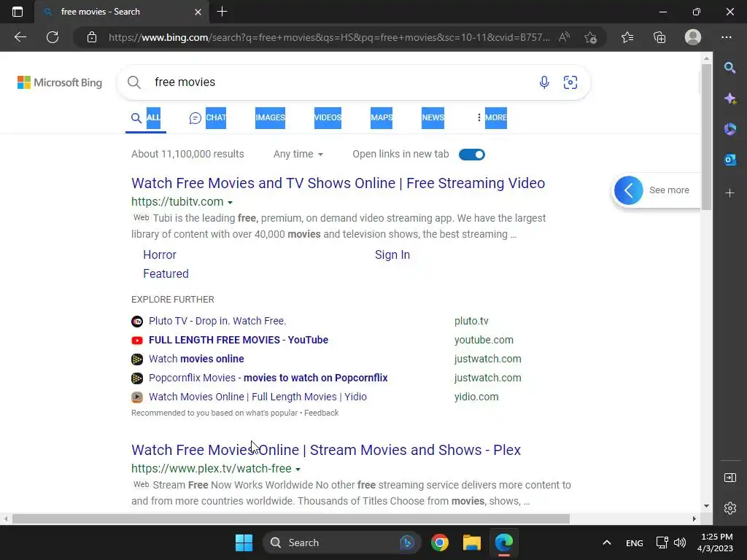The image size is (747, 560).
Task: Expand the plex.tv URL dropdown arrow
Action: tap(298, 469)
